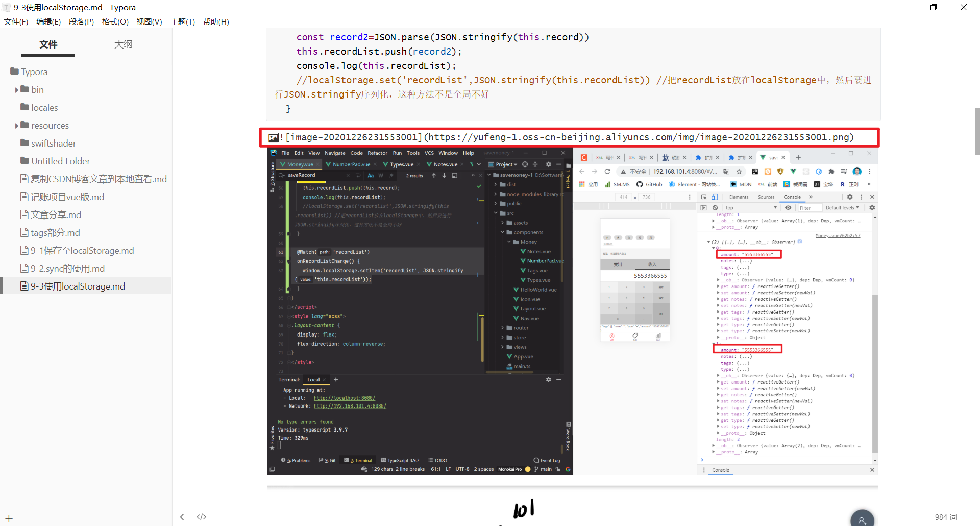This screenshot has height=526, width=980.
Task: Open the Untitled Folder entry
Action: (x=55, y=161)
